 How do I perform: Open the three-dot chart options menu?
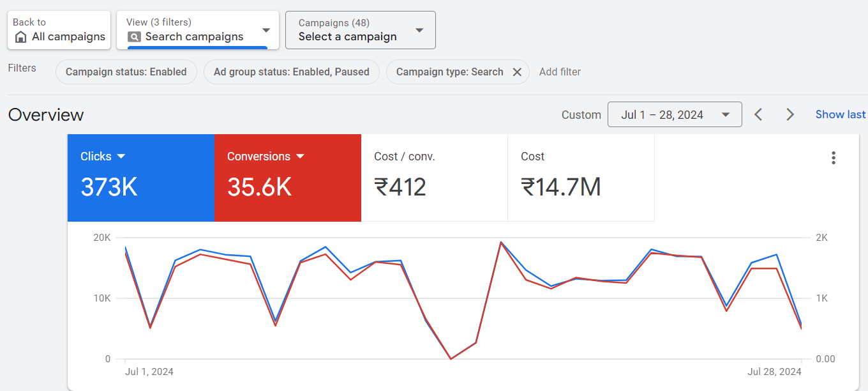[834, 158]
